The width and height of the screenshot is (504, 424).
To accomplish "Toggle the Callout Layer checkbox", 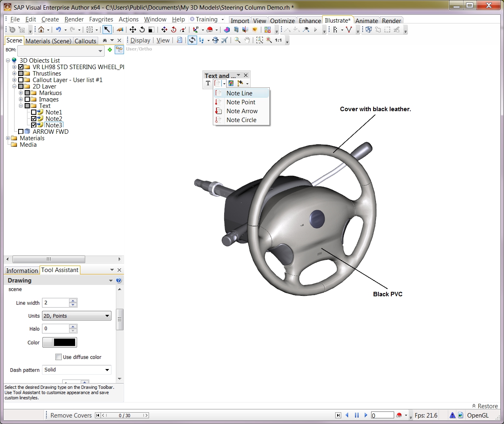I will (x=21, y=80).
